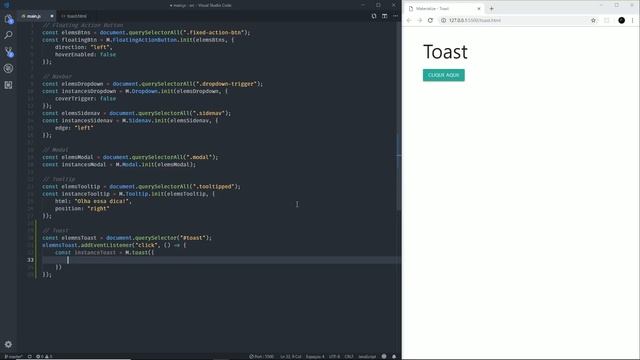Select the Materialize - Toast browser tab
The image size is (640, 360).
point(444,8)
